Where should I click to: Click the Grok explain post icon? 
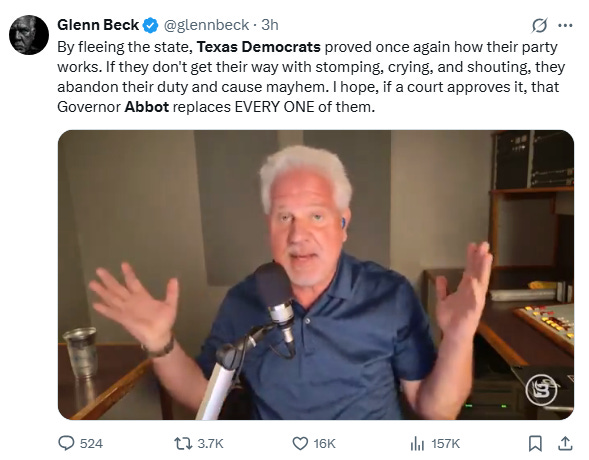click(x=539, y=26)
